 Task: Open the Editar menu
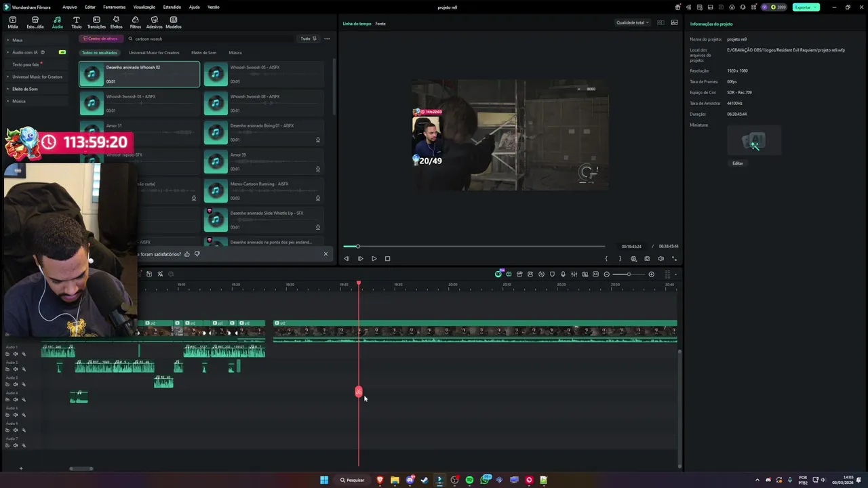tap(90, 7)
